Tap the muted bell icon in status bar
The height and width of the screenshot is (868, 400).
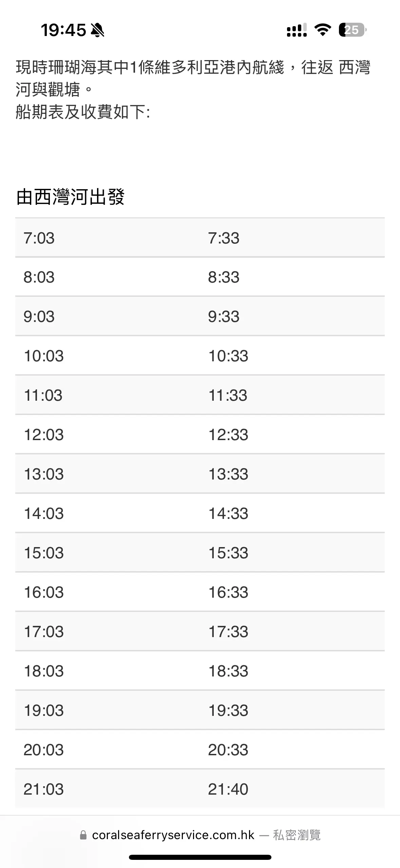tap(98, 30)
